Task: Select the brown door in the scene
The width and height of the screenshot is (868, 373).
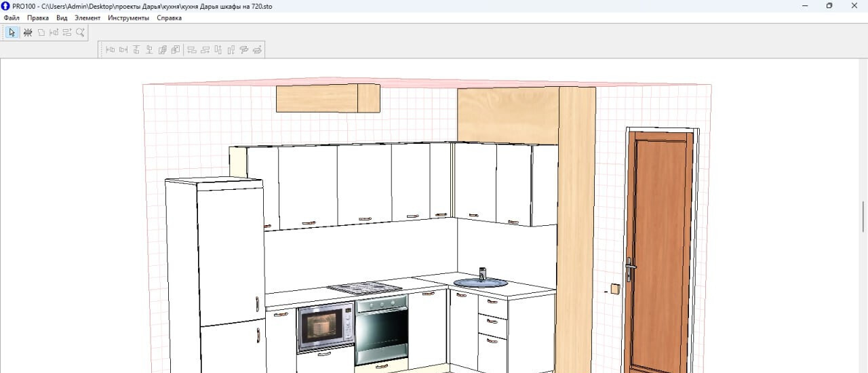Action: point(658,251)
